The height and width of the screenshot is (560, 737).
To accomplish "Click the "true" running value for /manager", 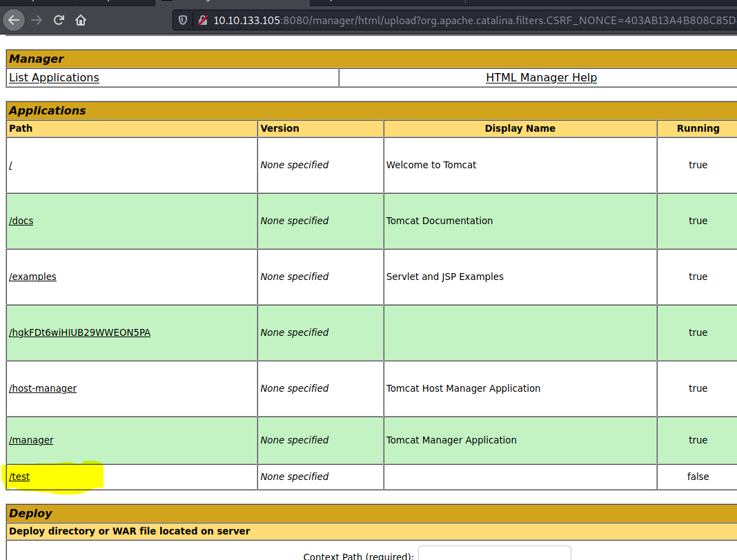I will point(698,440).
